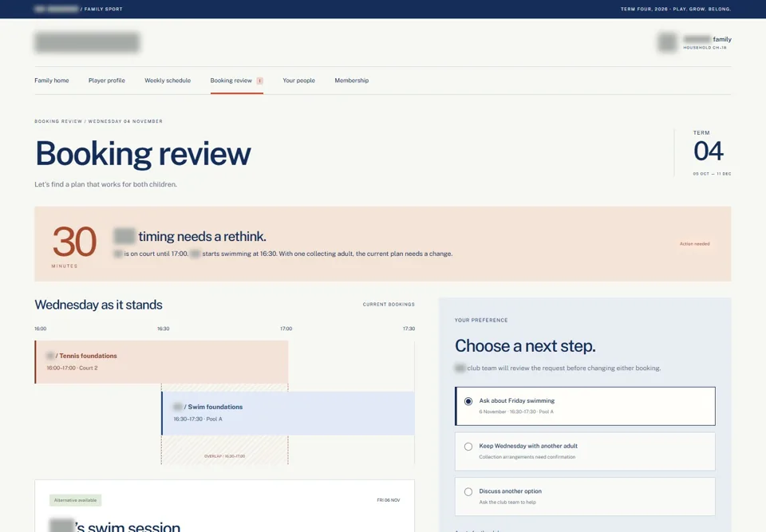Screen dimensions: 766x532
Task: Switch to Player profile tab
Action: click(106, 81)
